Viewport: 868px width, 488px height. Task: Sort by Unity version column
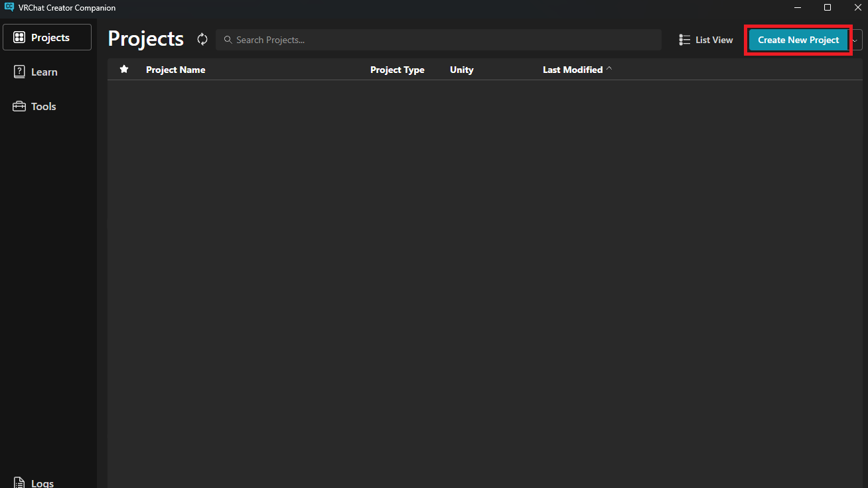[x=462, y=70]
